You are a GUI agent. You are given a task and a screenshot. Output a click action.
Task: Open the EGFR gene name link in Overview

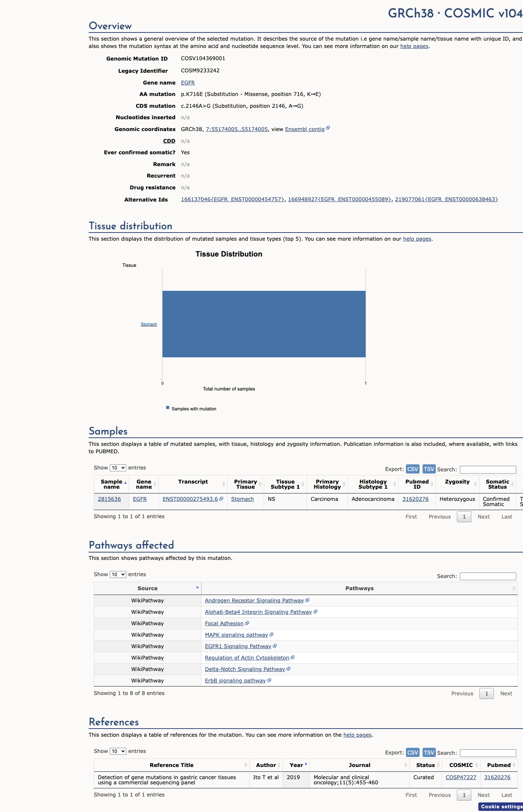click(188, 83)
